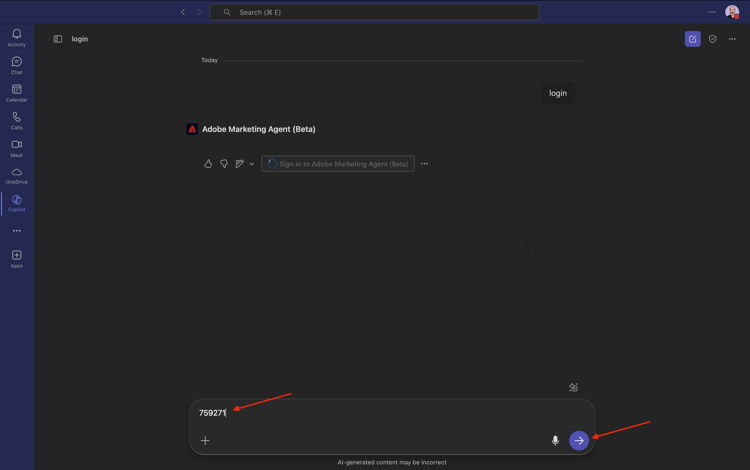Open the green shield protection icon
Image resolution: width=750 pixels, height=470 pixels.
point(713,39)
